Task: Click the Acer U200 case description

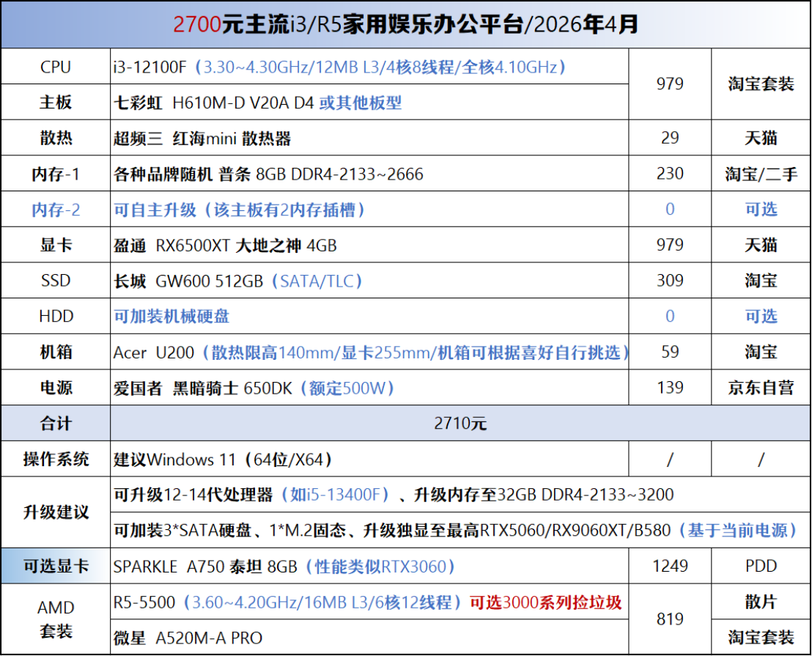Action: (369, 352)
